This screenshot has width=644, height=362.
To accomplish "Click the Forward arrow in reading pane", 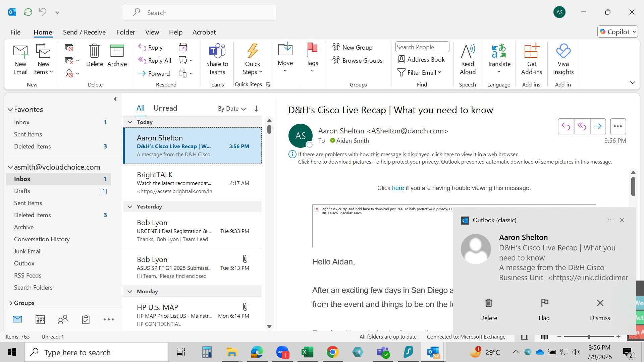I will click(598, 126).
